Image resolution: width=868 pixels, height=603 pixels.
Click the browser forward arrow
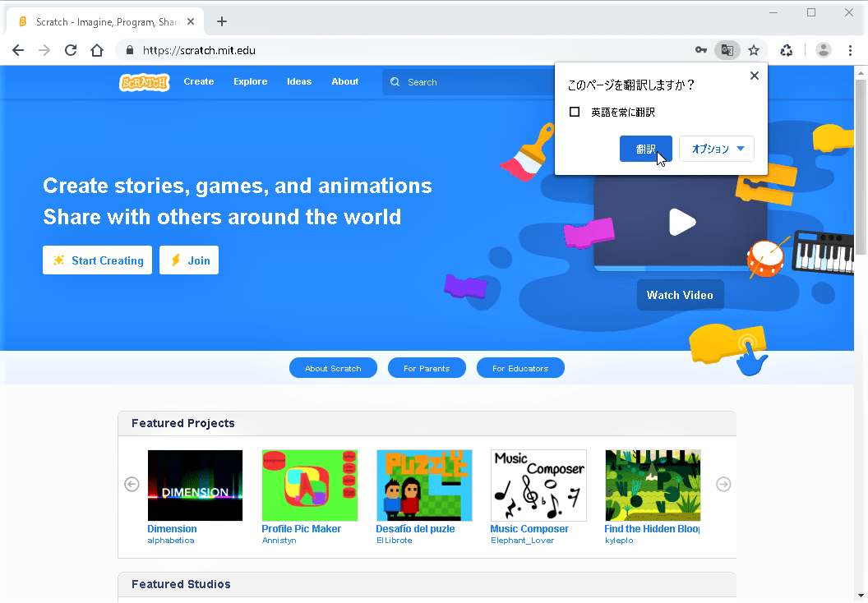click(44, 50)
